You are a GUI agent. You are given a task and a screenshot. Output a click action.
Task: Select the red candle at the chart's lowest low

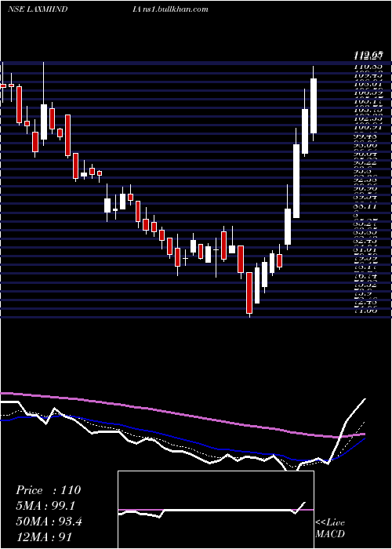[249, 293]
